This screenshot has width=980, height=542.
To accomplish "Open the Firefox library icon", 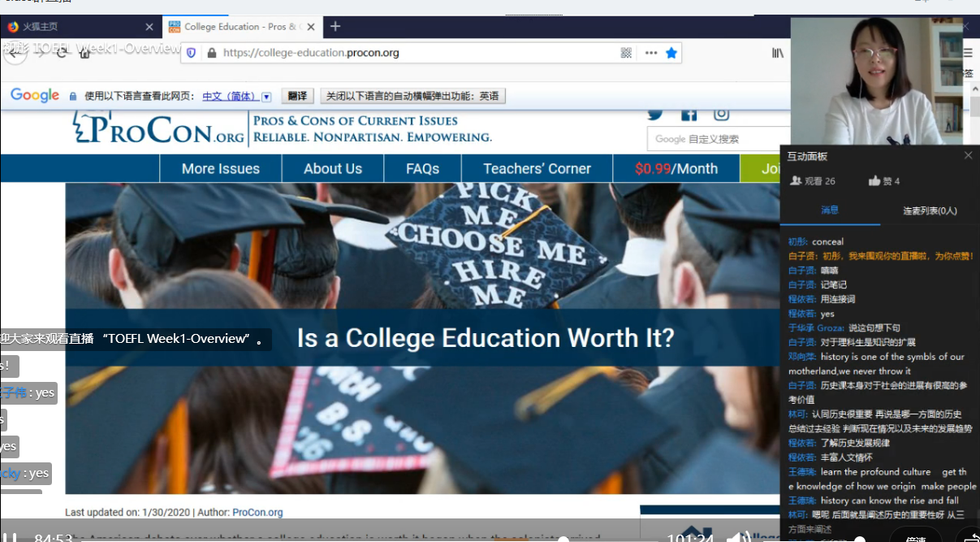I will [x=778, y=53].
